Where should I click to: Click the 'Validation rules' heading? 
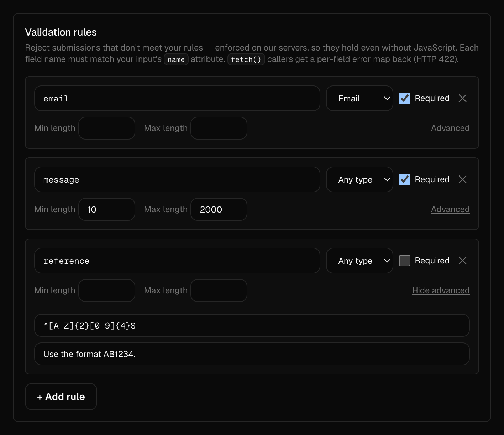[x=61, y=32]
